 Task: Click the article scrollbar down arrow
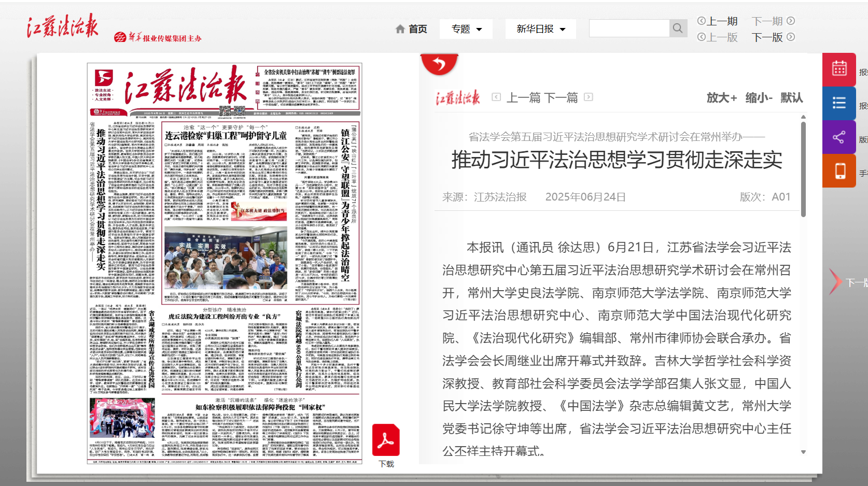[x=803, y=452]
